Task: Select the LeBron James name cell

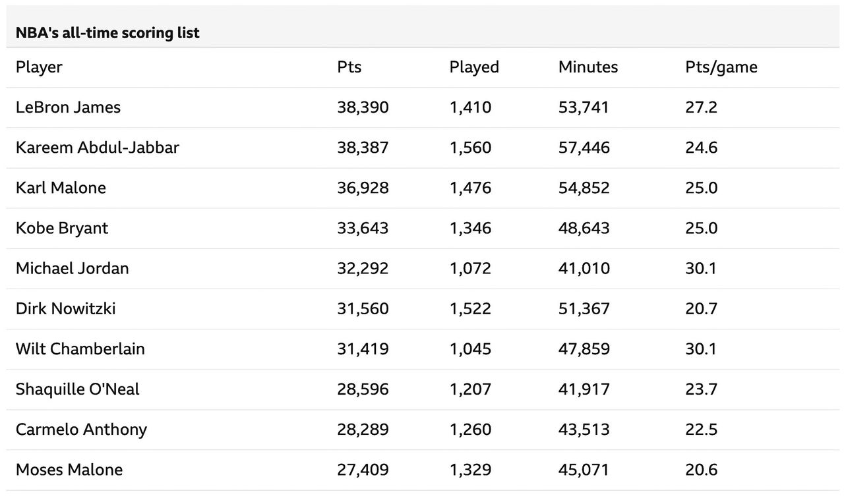Action: 68,107
